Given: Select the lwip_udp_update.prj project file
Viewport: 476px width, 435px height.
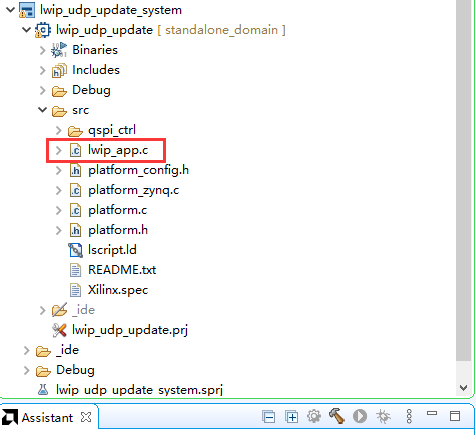Looking at the screenshot, I should tap(130, 330).
